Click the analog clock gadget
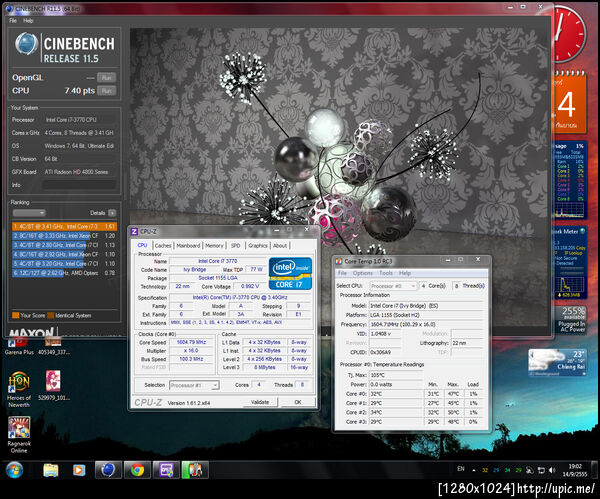600x499 pixels. [x=569, y=34]
